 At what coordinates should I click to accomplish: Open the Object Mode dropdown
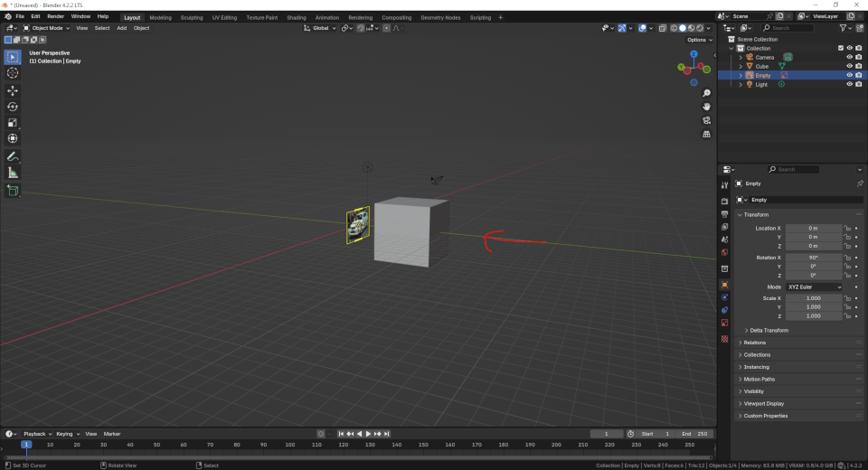47,28
